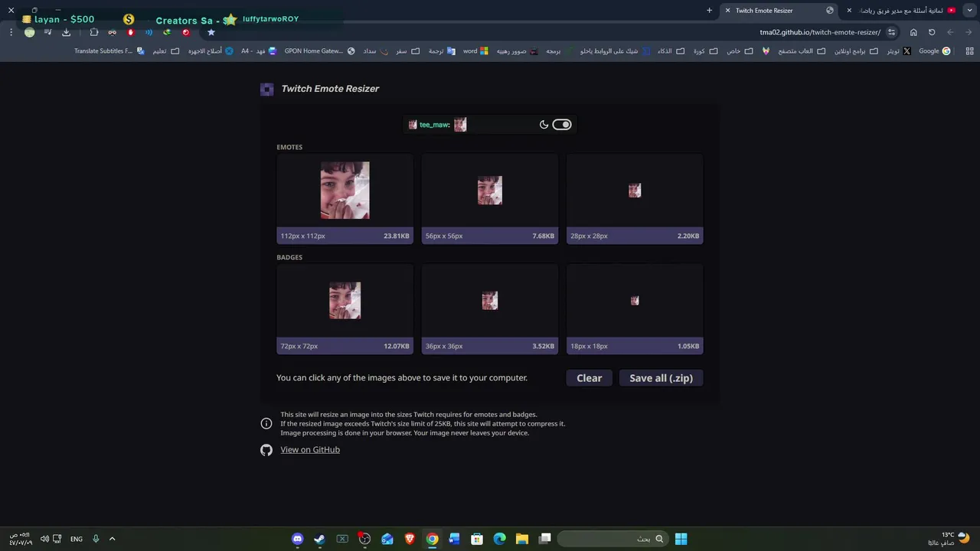Open the View on GitHub link
The width and height of the screenshot is (980, 551).
310,450
